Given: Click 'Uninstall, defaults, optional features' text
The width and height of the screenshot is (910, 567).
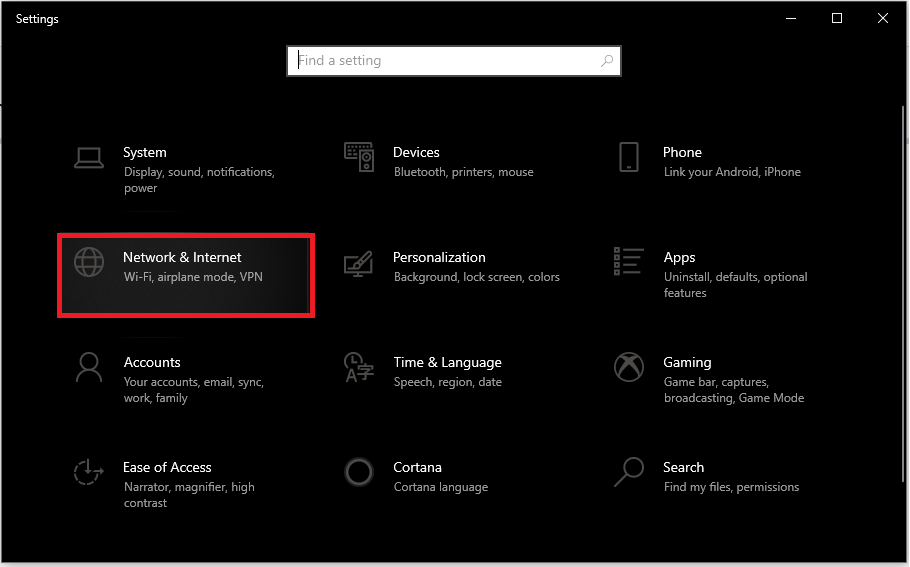Looking at the screenshot, I should point(735,285).
